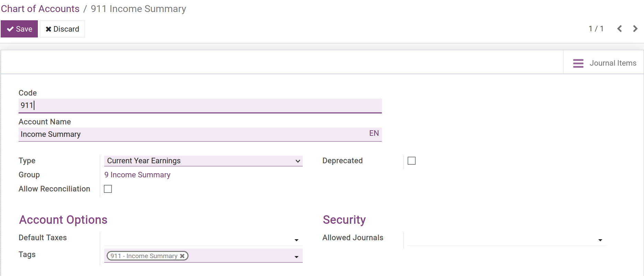Screen dimensions: 644x276
Task: Click the EN translation indicator
Action: tap(374, 133)
